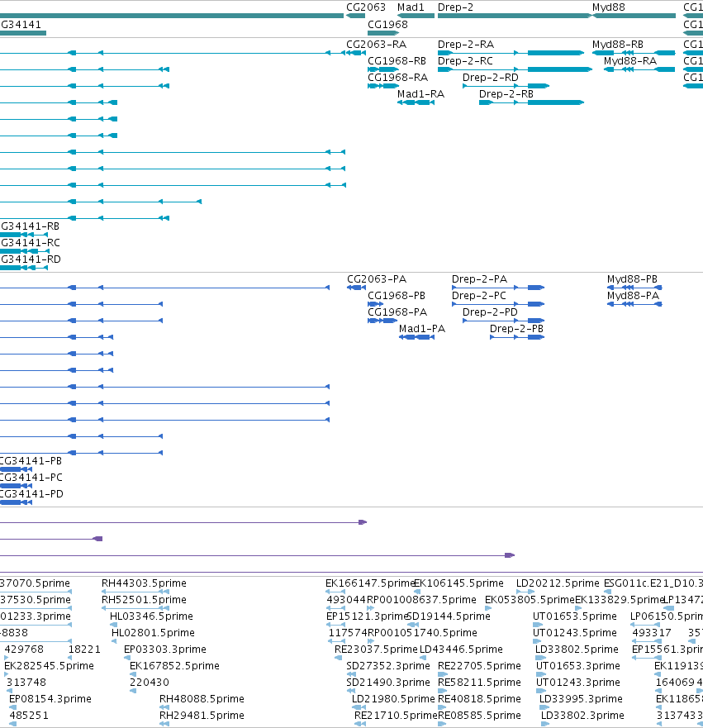Click the Myd88-PA protein label
Image resolution: width=703 pixels, height=728 pixels.
[x=633, y=296]
